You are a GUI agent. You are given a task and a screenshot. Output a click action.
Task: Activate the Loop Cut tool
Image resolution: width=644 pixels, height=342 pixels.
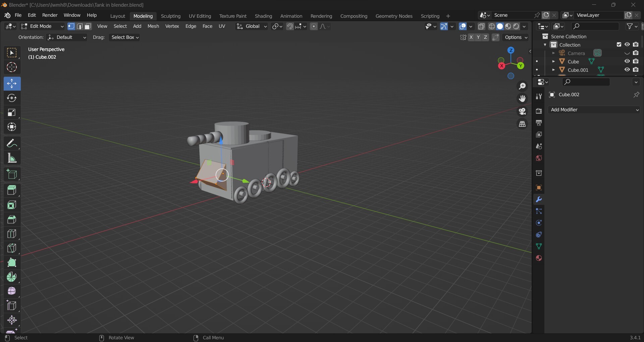[12, 234]
